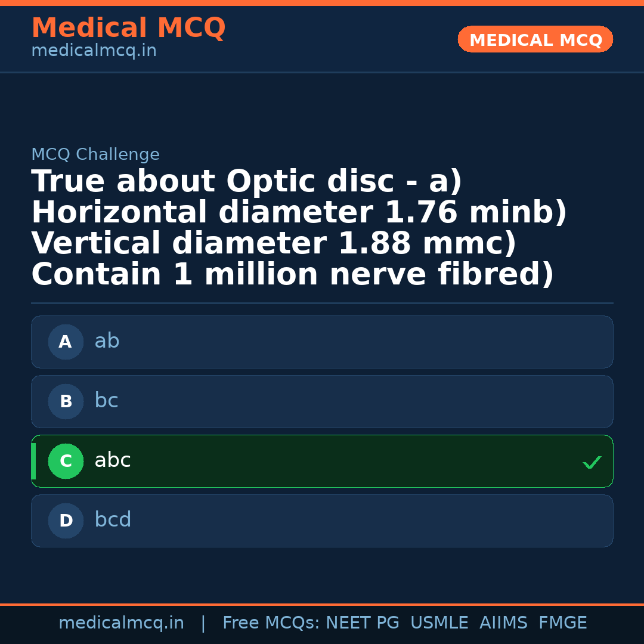Click the green C circle icon
The height and width of the screenshot is (644, 644).
(66, 461)
